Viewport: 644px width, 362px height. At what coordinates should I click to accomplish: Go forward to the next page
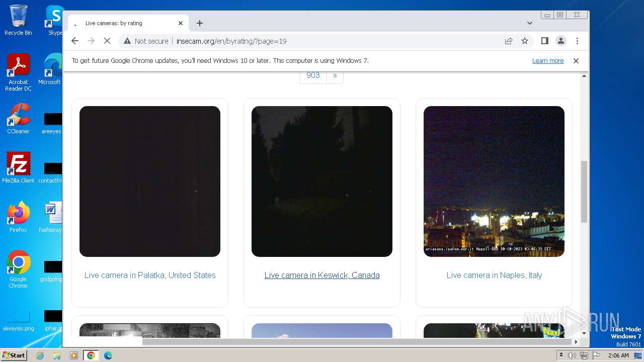[91, 41]
